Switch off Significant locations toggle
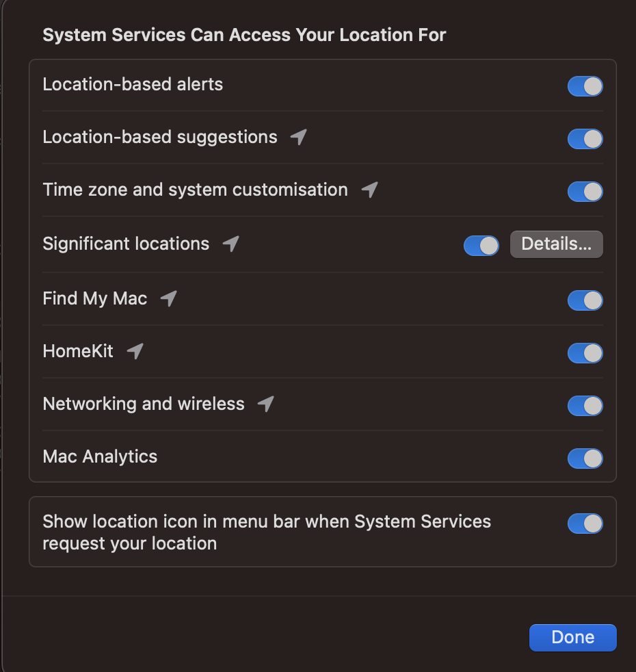Screen dimensions: 636x672 (481, 246)
